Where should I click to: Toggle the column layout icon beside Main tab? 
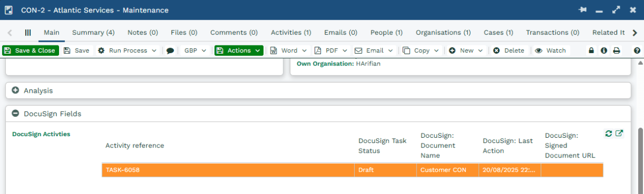28,33
